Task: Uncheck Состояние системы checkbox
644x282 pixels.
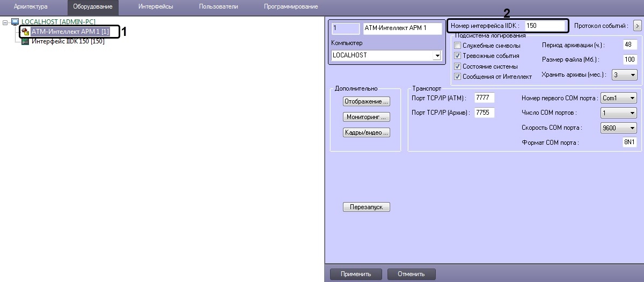Action: point(458,66)
